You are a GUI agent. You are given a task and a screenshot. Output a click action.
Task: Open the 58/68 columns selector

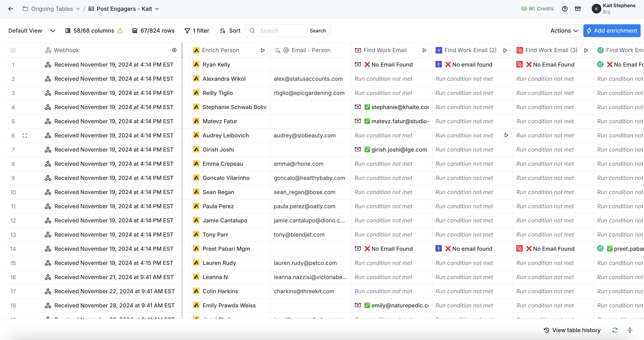click(90, 31)
